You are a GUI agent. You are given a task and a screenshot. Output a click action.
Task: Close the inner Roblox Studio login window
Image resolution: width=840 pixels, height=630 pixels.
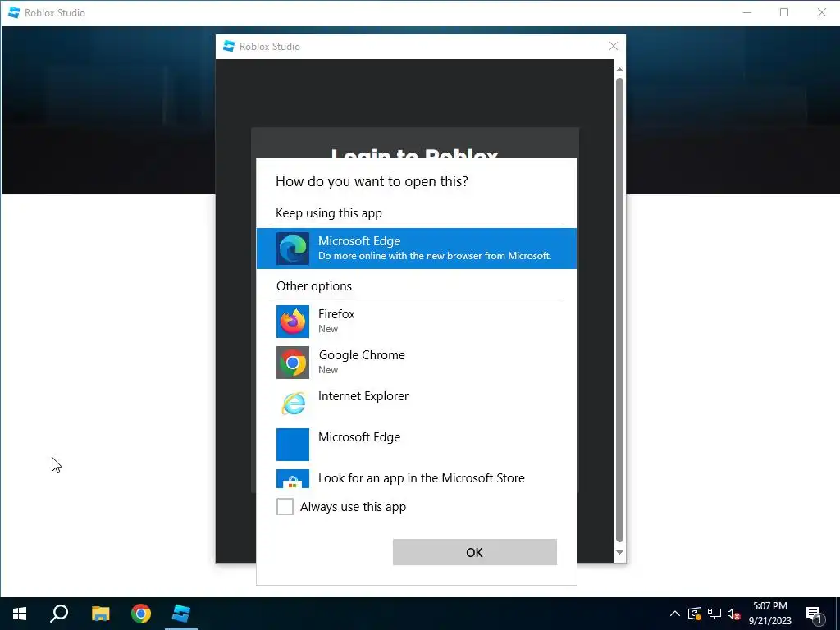614,47
